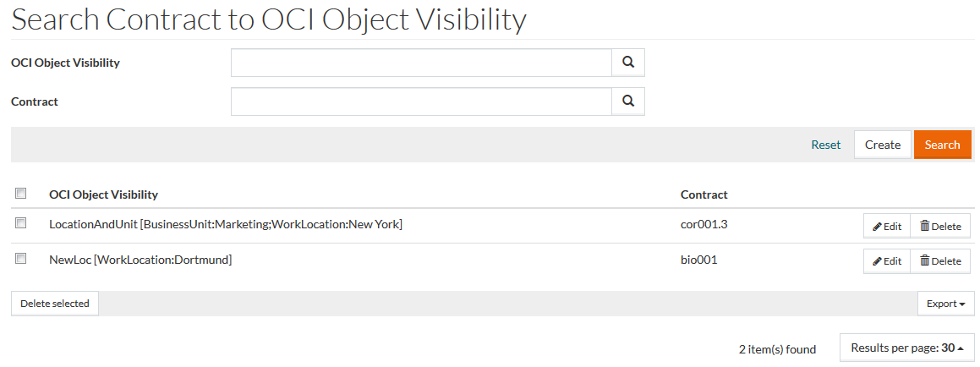980x367 pixels.
Task: Focus the Contract input field
Action: coord(421,101)
